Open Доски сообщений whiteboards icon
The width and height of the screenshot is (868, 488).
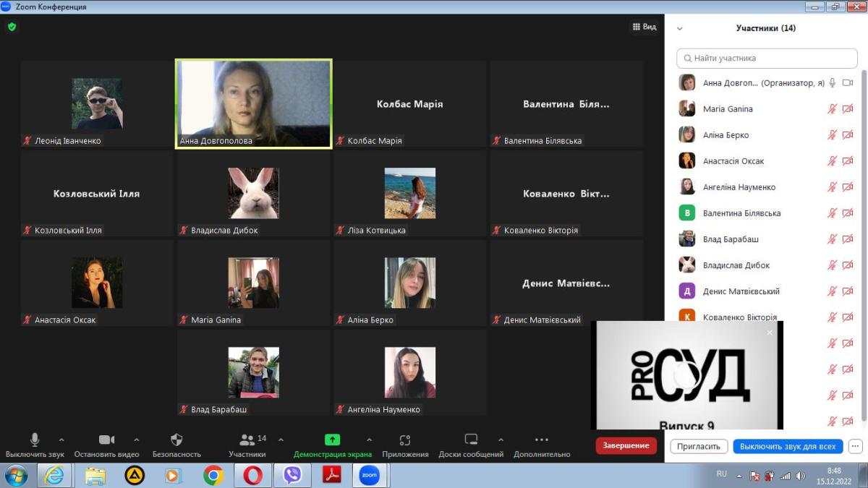[x=471, y=440]
